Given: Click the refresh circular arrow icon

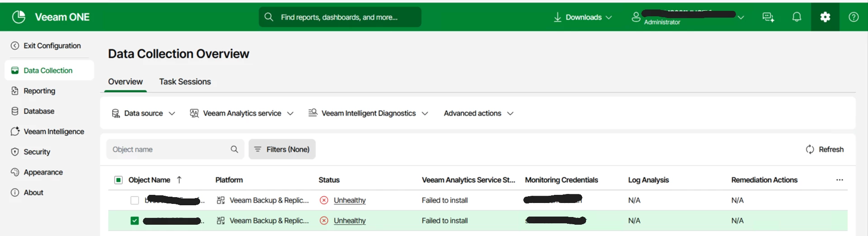Looking at the screenshot, I should pos(810,150).
